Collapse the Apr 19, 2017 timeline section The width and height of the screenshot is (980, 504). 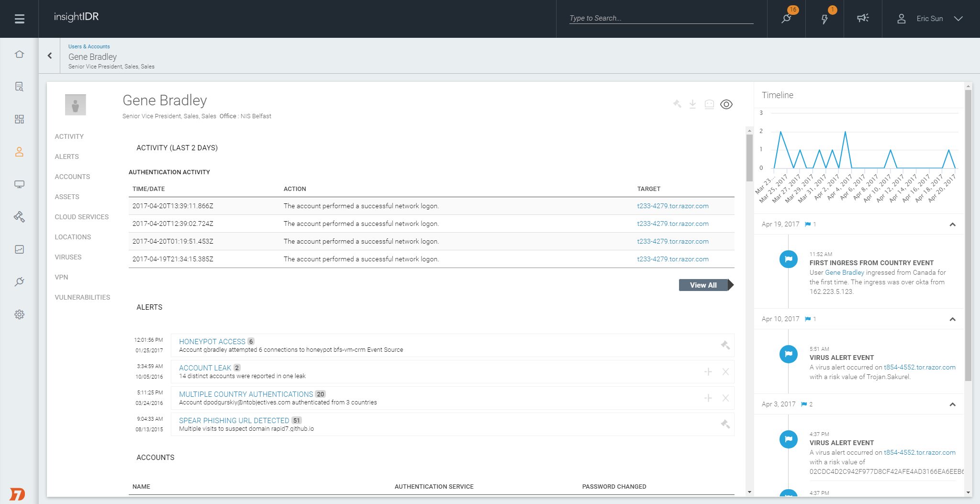(x=952, y=224)
